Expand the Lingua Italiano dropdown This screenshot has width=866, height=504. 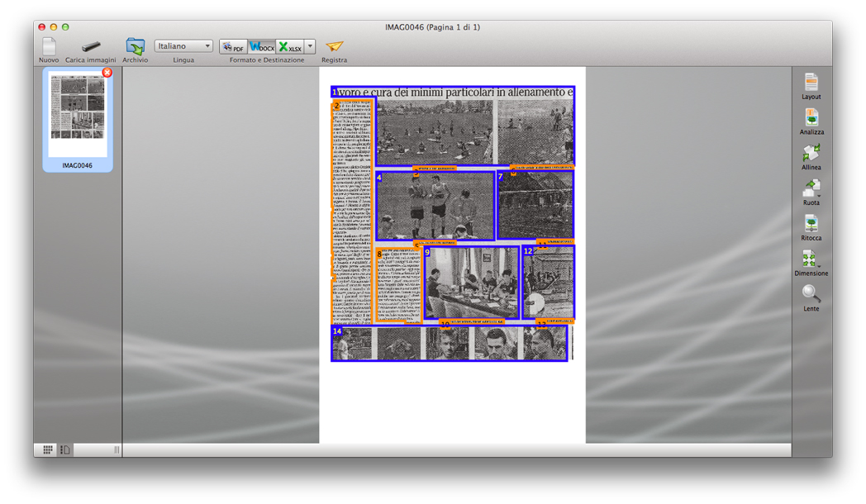tap(183, 46)
